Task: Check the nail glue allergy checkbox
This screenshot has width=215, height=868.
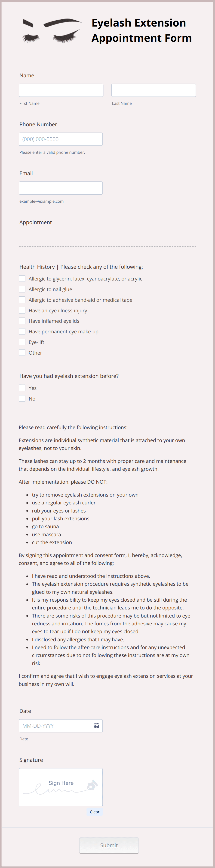Action: coord(22,289)
